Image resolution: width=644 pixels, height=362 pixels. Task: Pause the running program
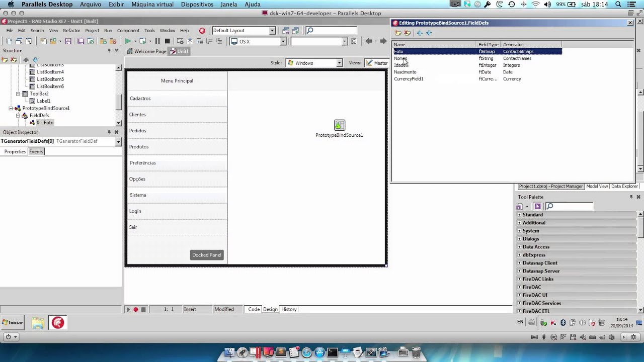(157, 41)
